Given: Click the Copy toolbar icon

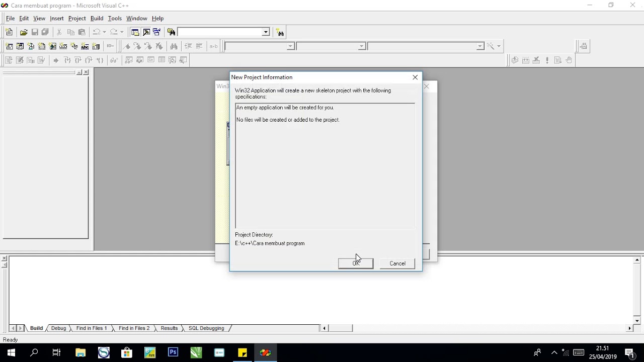Looking at the screenshot, I should 70,32.
